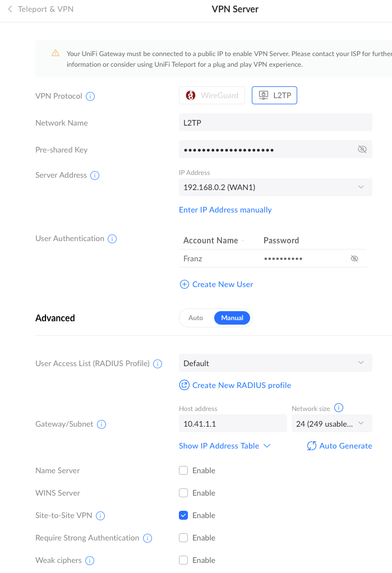Select the WireGuard protocol option
The image size is (392, 573).
point(212,95)
